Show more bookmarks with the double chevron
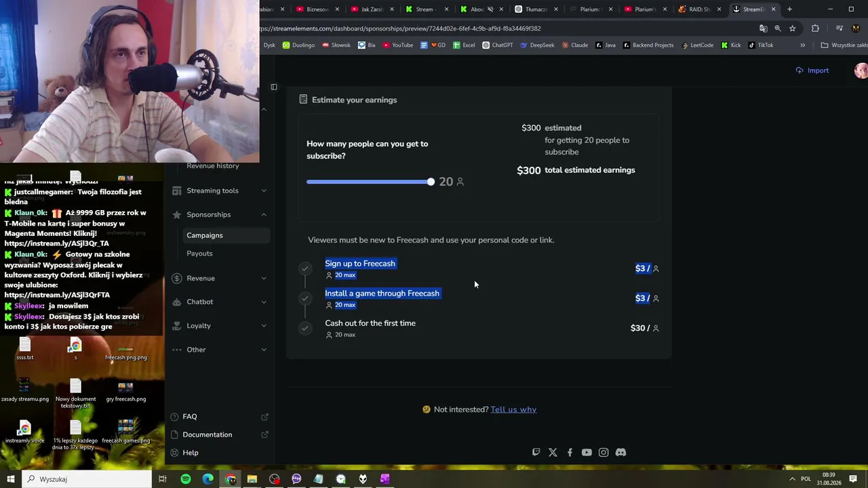 (802, 45)
